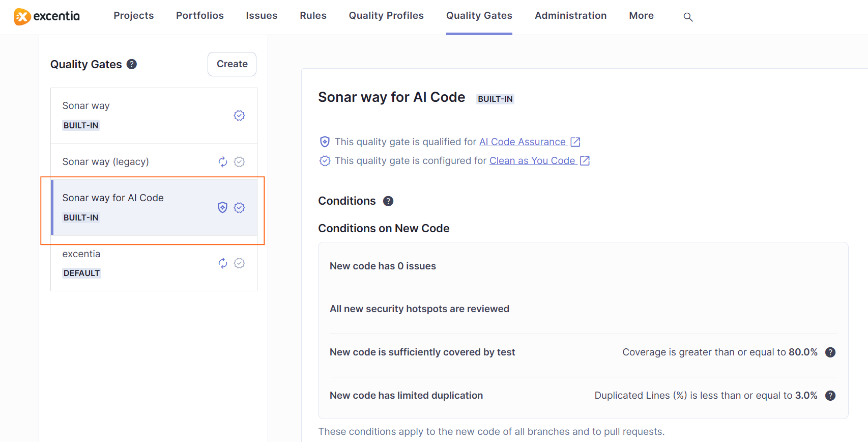Select the excentia default quality gate

tap(154, 263)
